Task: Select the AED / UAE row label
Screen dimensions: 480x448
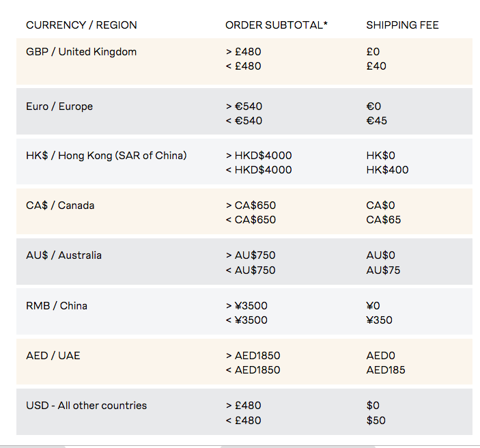Action: (53, 356)
